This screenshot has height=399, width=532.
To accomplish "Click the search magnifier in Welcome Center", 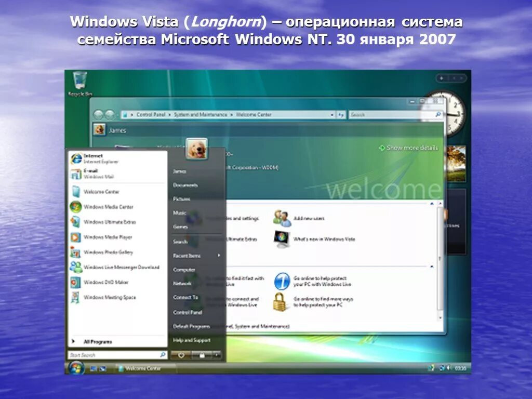I will [438, 115].
